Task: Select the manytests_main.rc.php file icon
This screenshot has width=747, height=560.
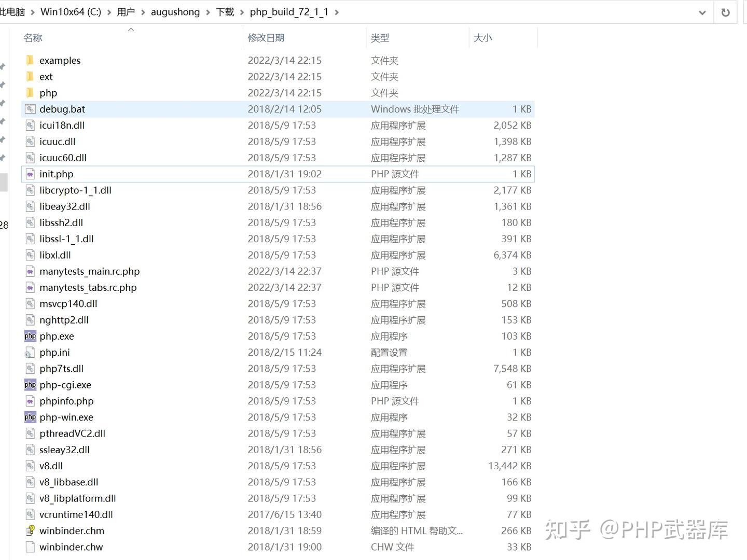Action: pyautogui.click(x=30, y=271)
